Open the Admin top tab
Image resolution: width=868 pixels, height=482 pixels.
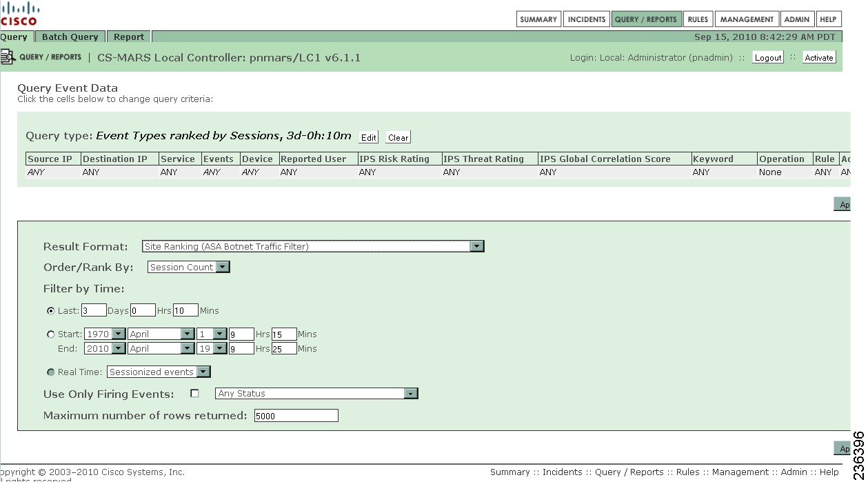797,19
